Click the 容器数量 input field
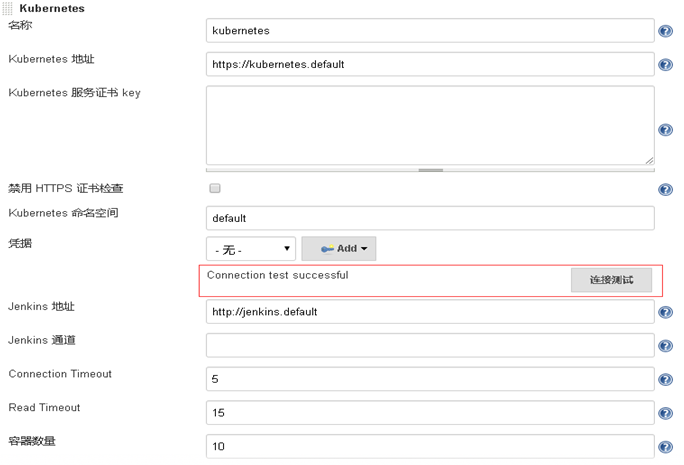 coord(430,446)
